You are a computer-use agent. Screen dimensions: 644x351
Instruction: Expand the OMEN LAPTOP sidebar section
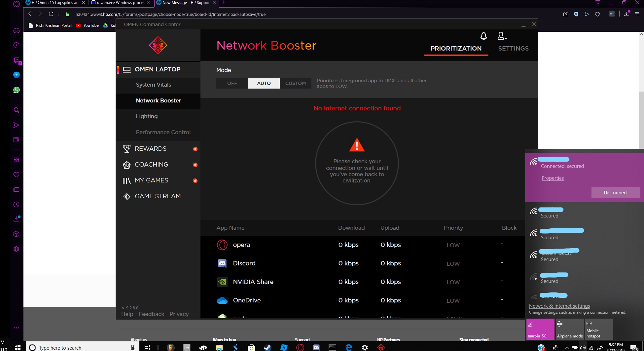click(158, 69)
